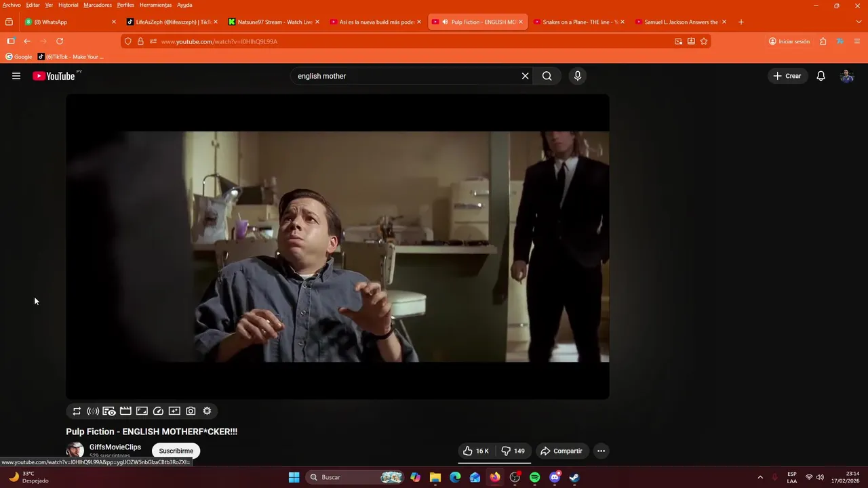Go to the YouTube home logo
Image resolution: width=868 pixels, height=488 pixels.
(x=54, y=76)
